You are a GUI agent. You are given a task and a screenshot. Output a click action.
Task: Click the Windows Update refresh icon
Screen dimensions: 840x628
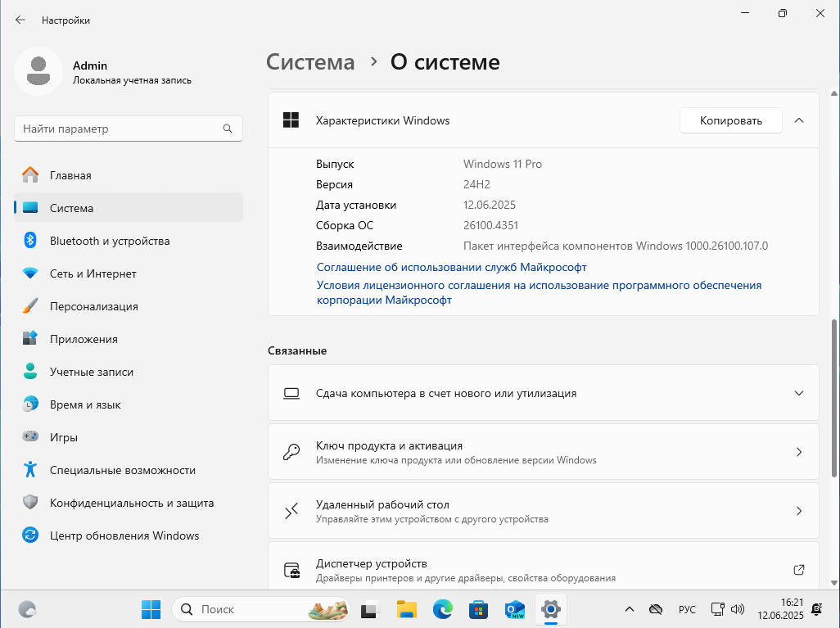pos(30,535)
